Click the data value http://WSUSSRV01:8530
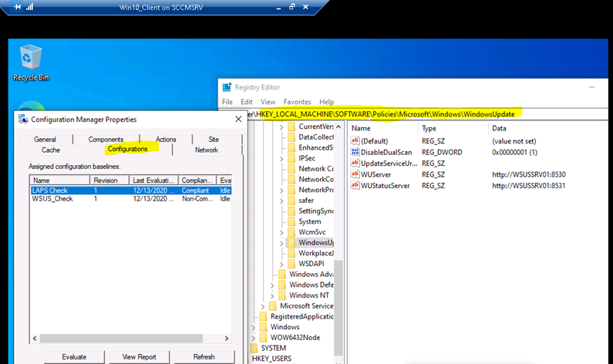Screen dimensions: 613x364 pyautogui.click(x=528, y=174)
